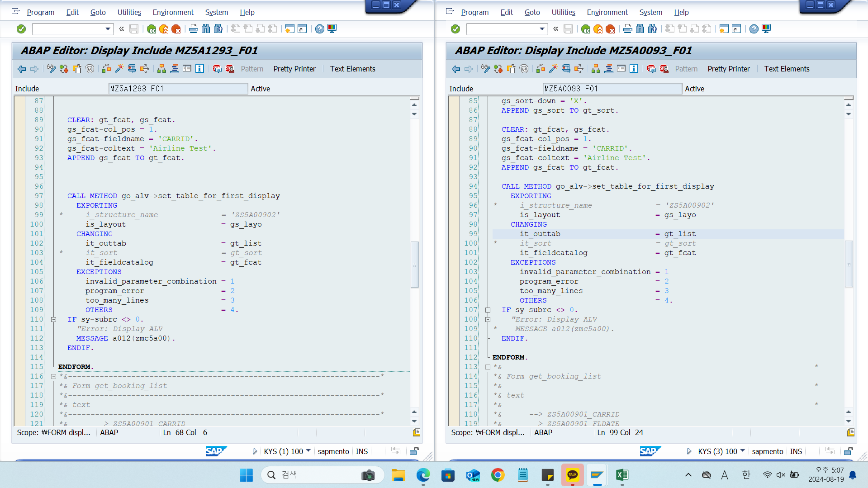The width and height of the screenshot is (868, 488).
Task: Click the Help question mark in the left toolbar
Action: (x=319, y=29)
